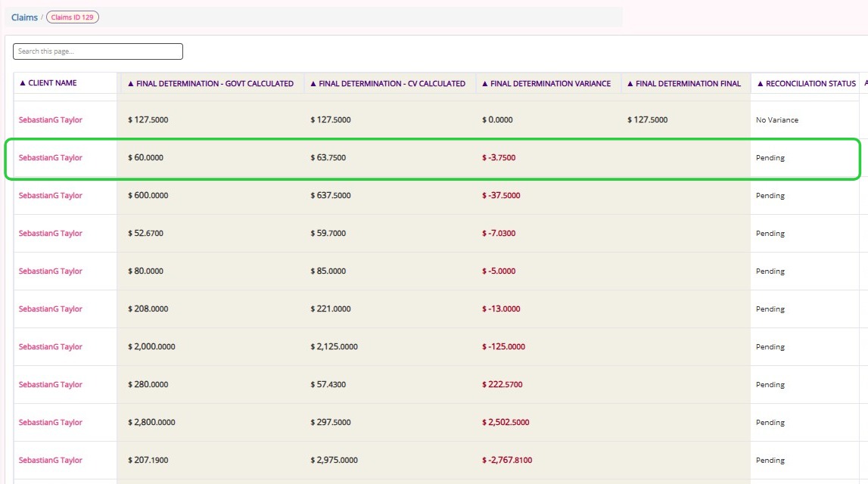Click Pending status in the $ -2,767.8100 row
This screenshot has width=868, height=484.
pos(770,461)
